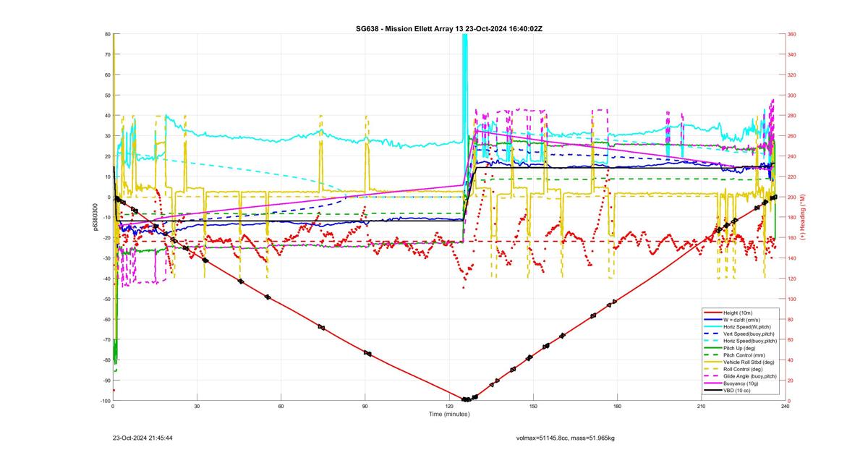Viewport: 868px width, 450px height.
Task: Click the left axis tick label '80'
Action: tap(107, 34)
